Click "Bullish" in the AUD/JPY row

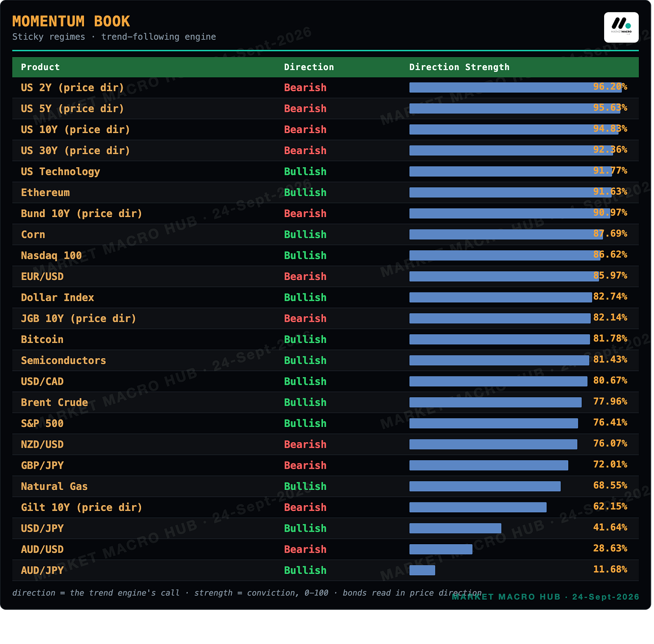coord(305,570)
